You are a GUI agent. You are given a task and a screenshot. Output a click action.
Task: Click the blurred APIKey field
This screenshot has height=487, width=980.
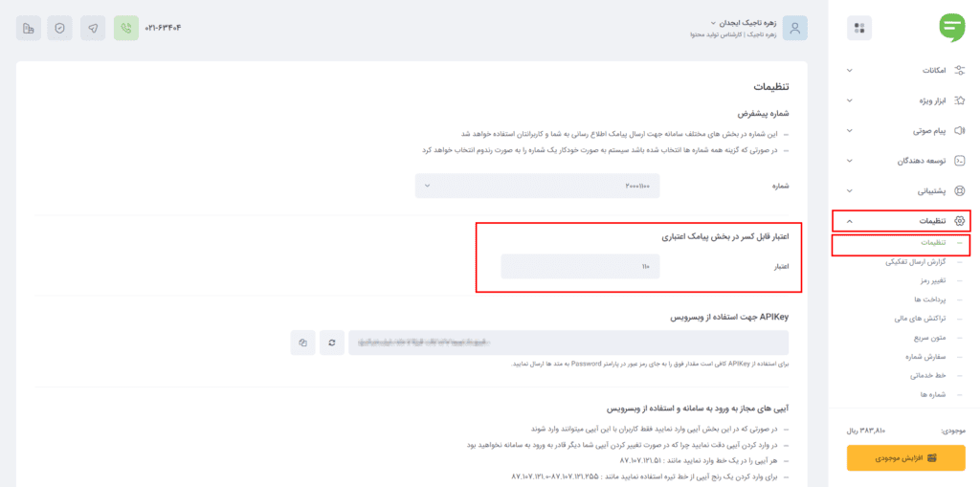(568, 343)
